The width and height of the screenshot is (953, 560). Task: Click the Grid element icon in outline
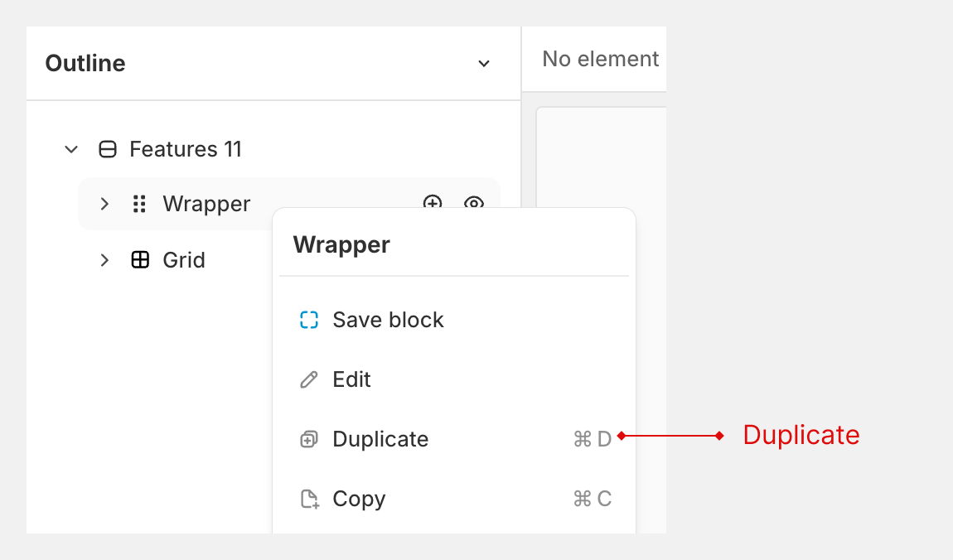pos(141,259)
